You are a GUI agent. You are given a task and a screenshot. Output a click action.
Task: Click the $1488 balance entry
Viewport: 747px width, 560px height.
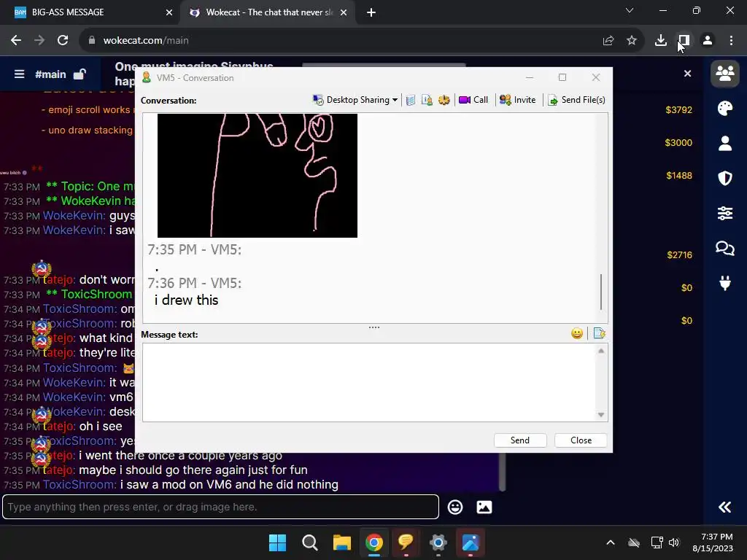[679, 176]
